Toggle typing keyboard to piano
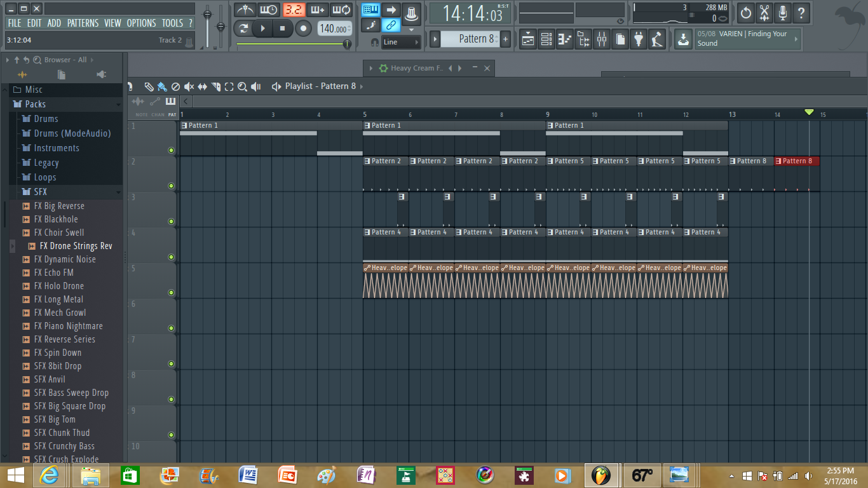Screen dimensions: 868x488 370,10
